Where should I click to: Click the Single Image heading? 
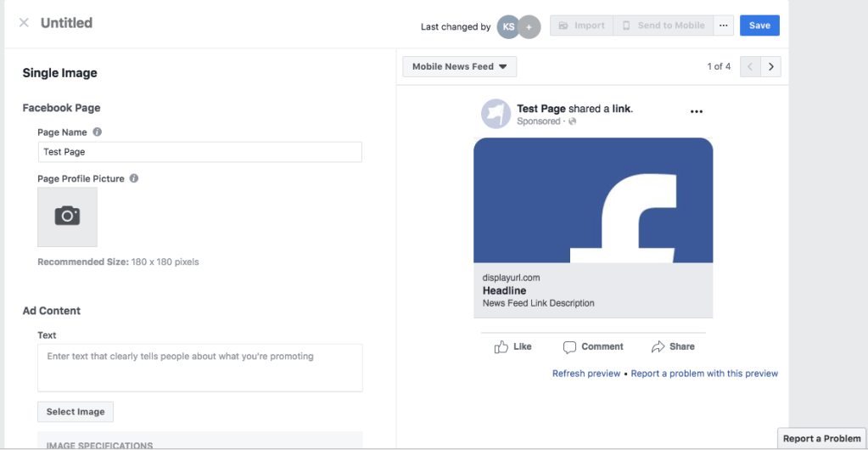(x=59, y=73)
